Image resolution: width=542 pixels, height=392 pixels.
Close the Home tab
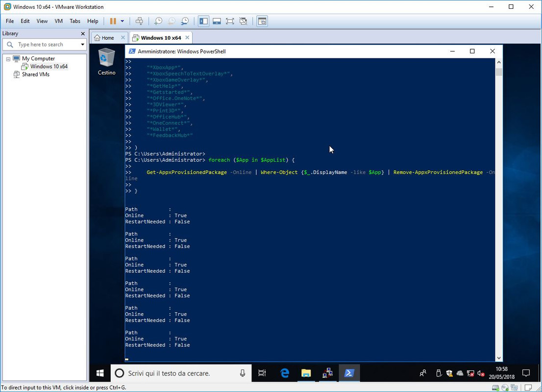pyautogui.click(x=123, y=37)
